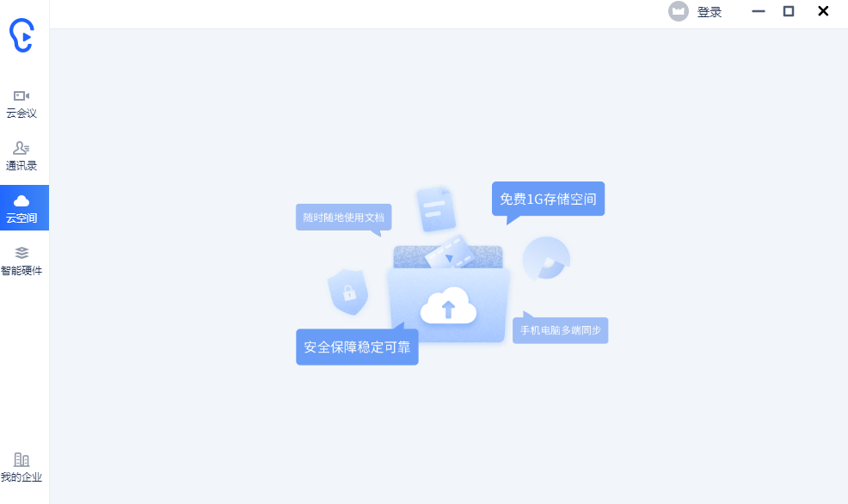
Task: Click the 免费1G存储空间 bubble
Action: pos(548,199)
